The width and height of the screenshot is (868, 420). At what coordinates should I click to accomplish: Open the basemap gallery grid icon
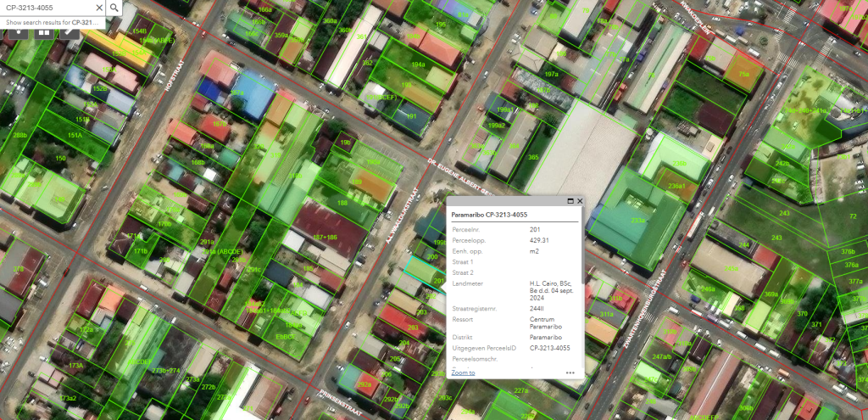click(43, 32)
